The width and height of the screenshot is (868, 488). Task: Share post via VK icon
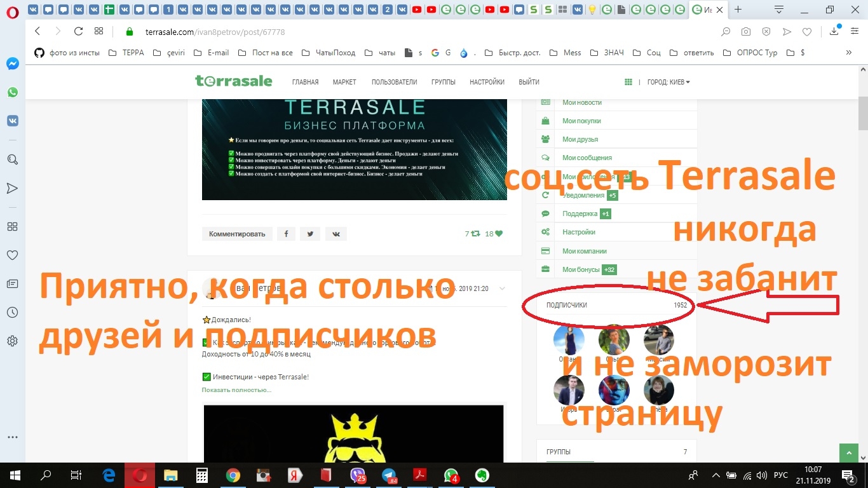336,234
